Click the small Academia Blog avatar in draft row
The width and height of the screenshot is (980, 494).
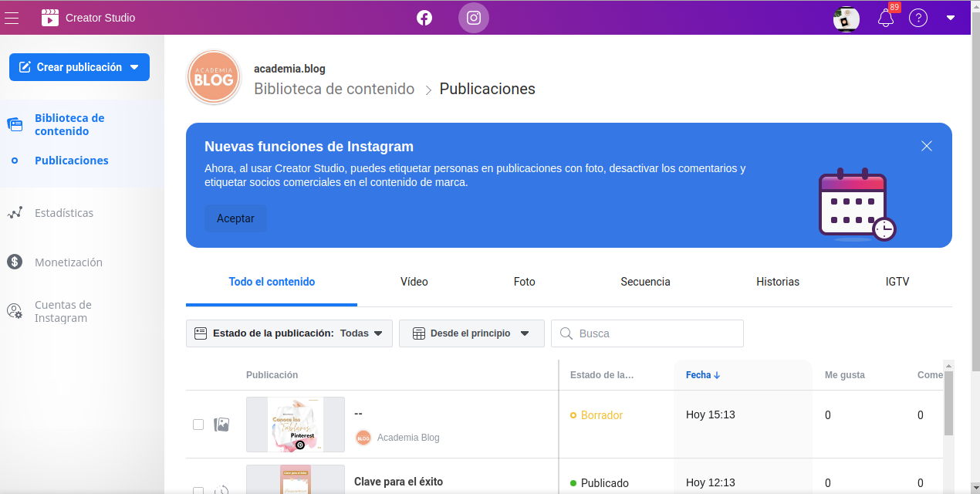pos(363,438)
